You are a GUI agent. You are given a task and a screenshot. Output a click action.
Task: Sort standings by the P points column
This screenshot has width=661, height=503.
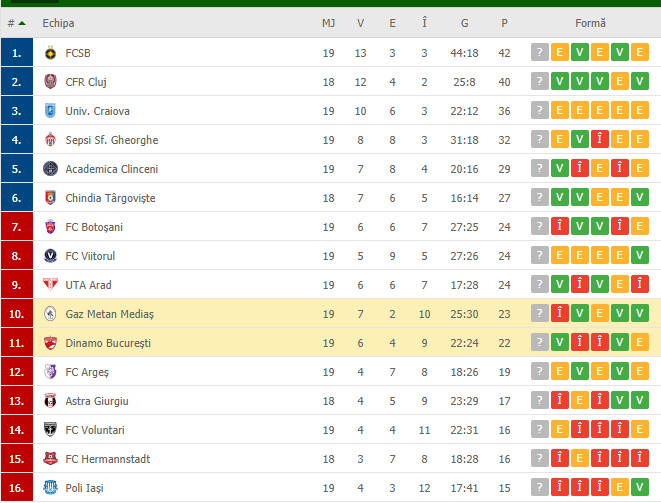coord(504,23)
